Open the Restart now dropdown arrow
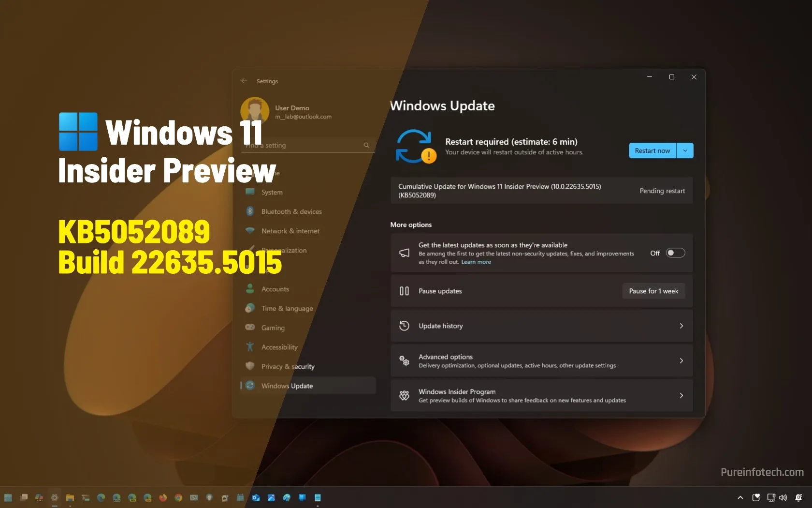Screen dimensions: 812x508 [x=685, y=150]
